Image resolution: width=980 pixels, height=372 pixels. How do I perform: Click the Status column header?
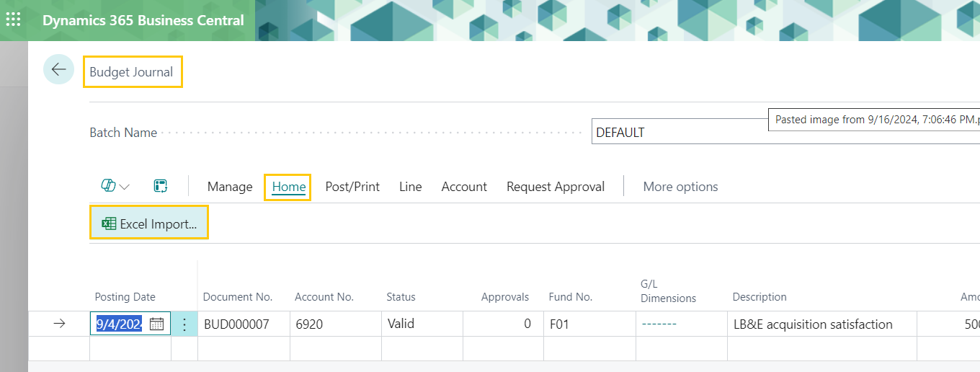pyautogui.click(x=401, y=297)
